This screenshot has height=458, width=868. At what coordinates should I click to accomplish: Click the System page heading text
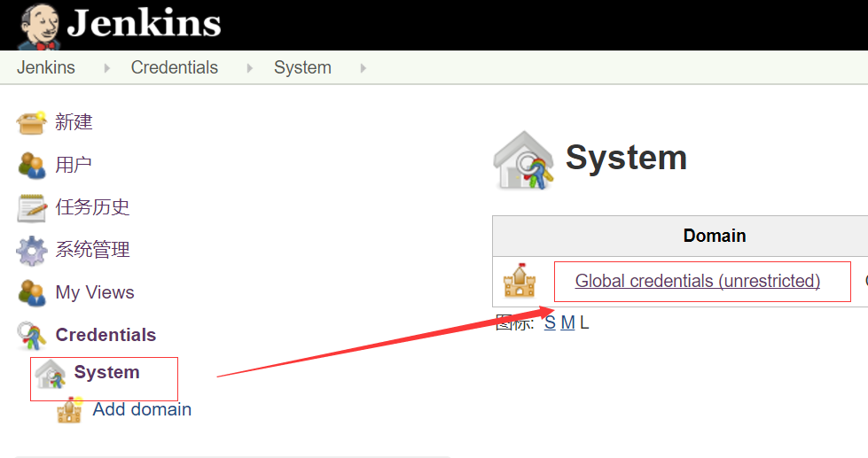[x=626, y=158]
